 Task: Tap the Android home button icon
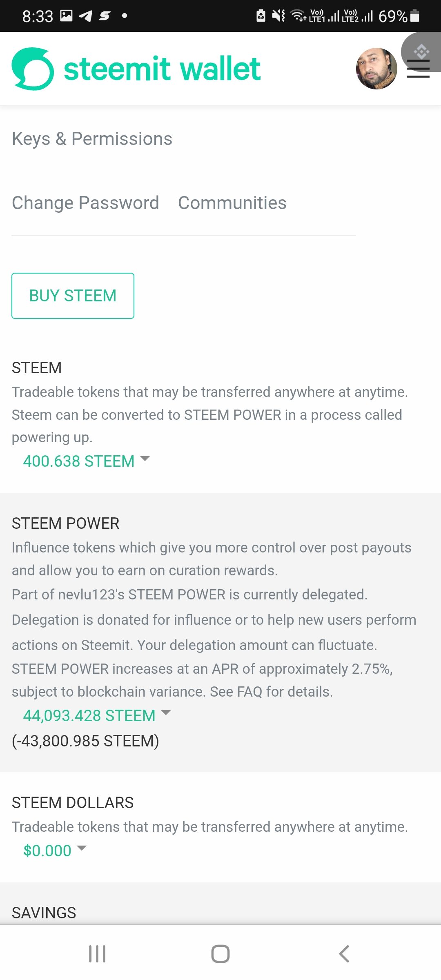220,954
